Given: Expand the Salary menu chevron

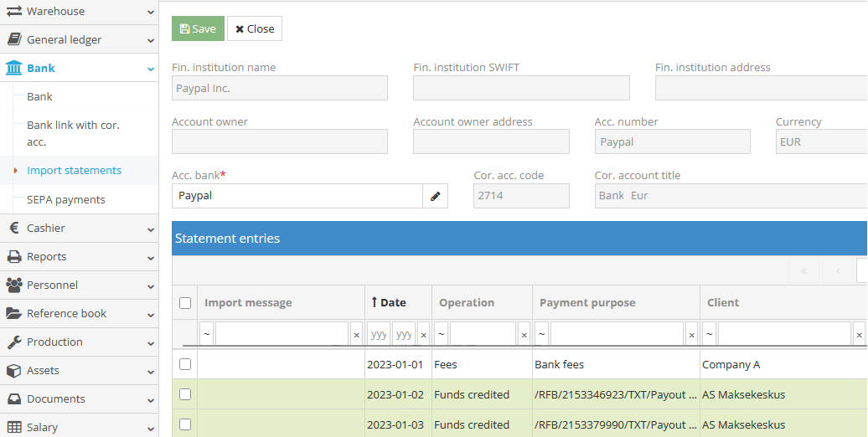Looking at the screenshot, I should (150, 428).
